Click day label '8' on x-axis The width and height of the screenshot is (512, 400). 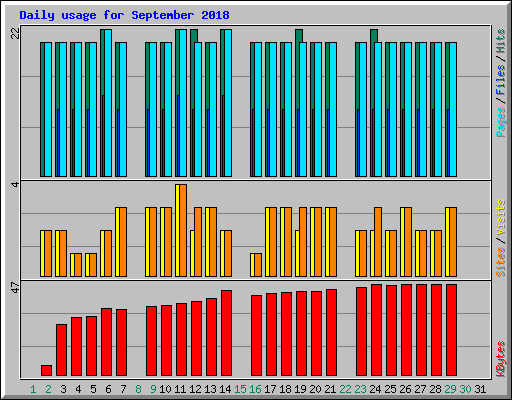click(138, 389)
